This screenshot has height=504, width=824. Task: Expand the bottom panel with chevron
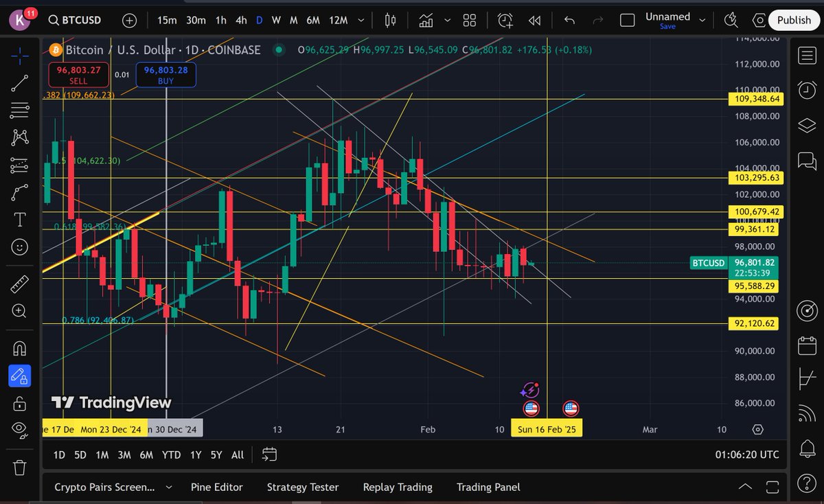[x=745, y=487]
